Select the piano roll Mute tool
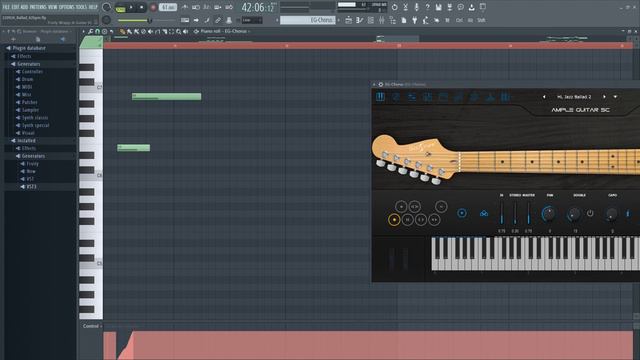This screenshot has height=360, width=640. tap(151, 31)
